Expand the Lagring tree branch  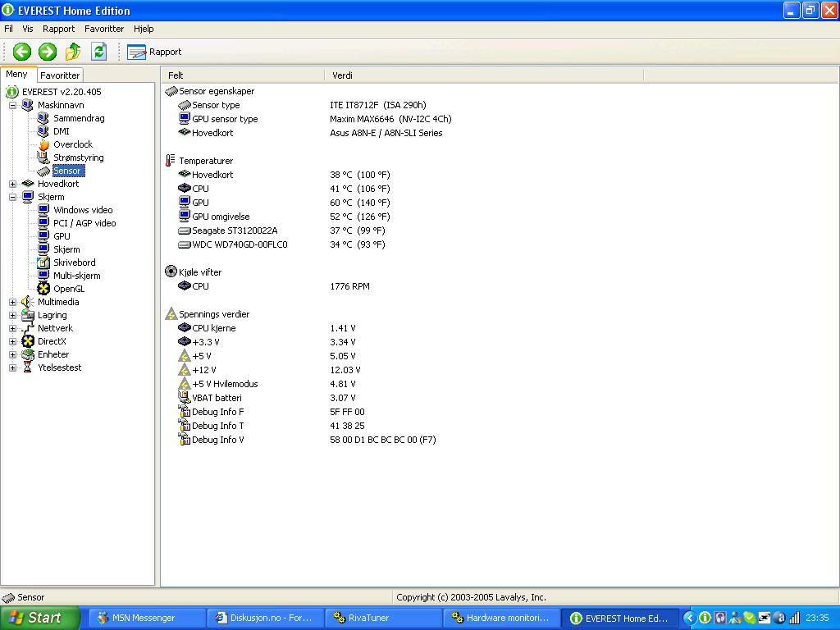point(13,315)
